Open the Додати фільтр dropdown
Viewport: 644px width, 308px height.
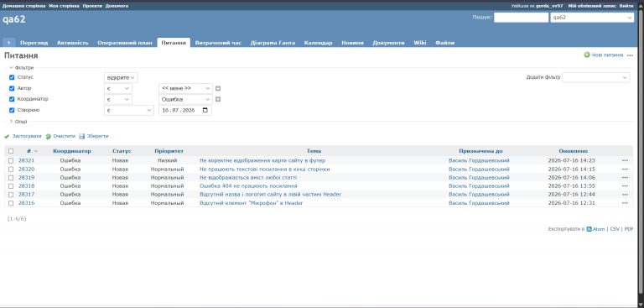click(x=596, y=77)
